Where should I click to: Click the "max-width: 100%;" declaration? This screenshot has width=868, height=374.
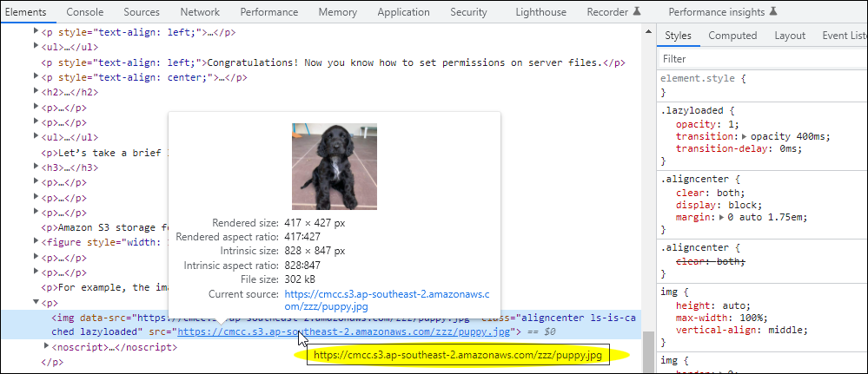tap(720, 318)
